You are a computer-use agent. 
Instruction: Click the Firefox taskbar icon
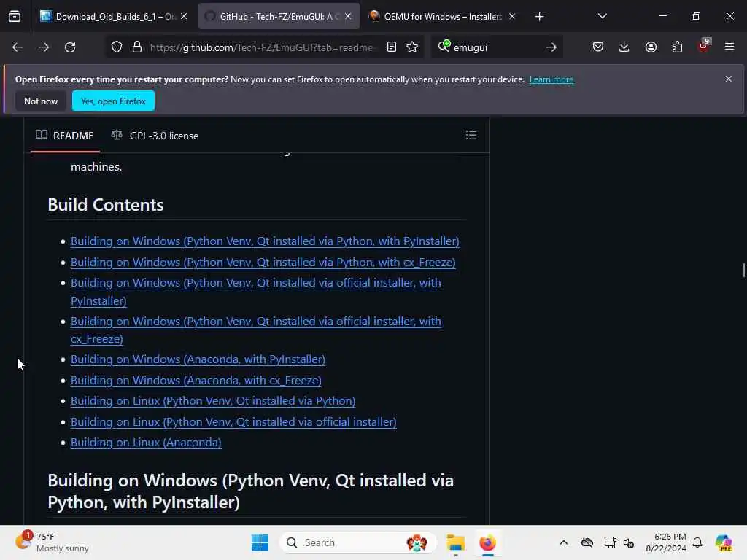coord(487,542)
